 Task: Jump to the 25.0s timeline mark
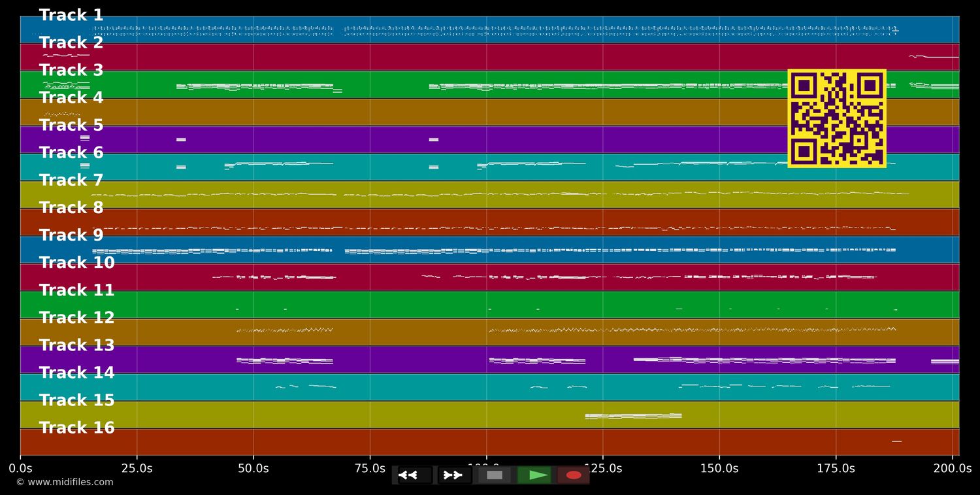(137, 468)
